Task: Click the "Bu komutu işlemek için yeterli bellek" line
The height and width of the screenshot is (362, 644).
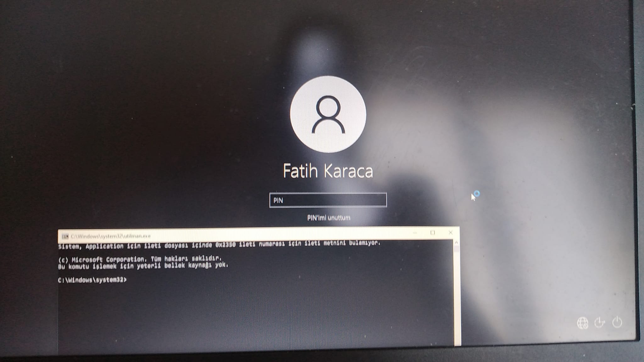Action: point(143,266)
